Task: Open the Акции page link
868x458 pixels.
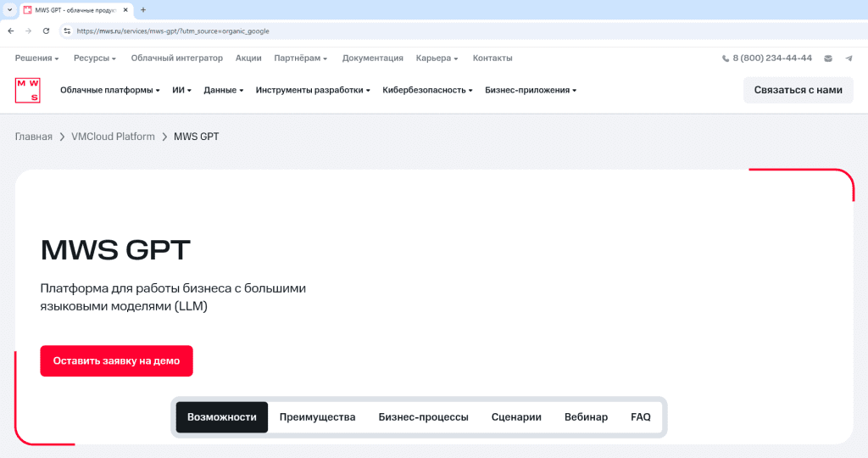Action: pyautogui.click(x=248, y=59)
